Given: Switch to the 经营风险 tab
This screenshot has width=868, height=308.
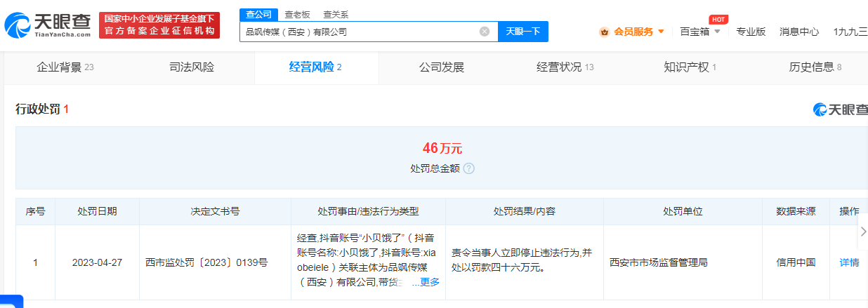Looking at the screenshot, I should (315, 67).
